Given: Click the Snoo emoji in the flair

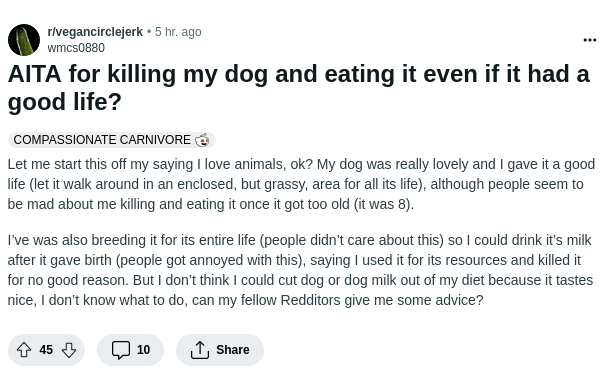Looking at the screenshot, I should click(202, 140).
